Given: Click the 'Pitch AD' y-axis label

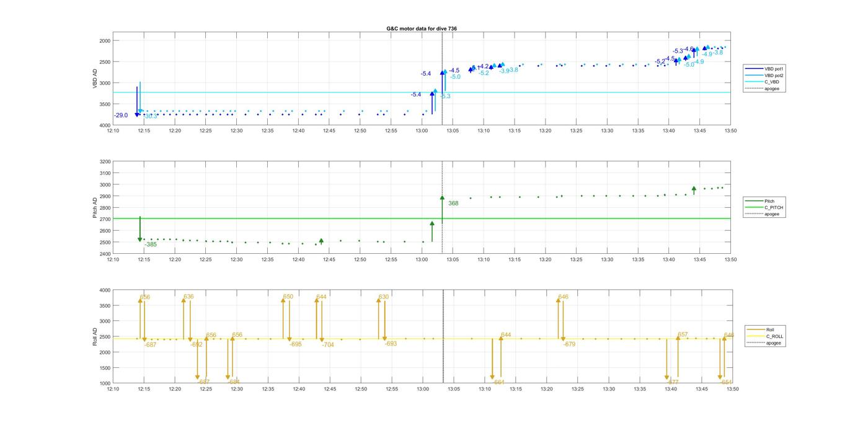Looking at the screenshot, I should [95, 207].
